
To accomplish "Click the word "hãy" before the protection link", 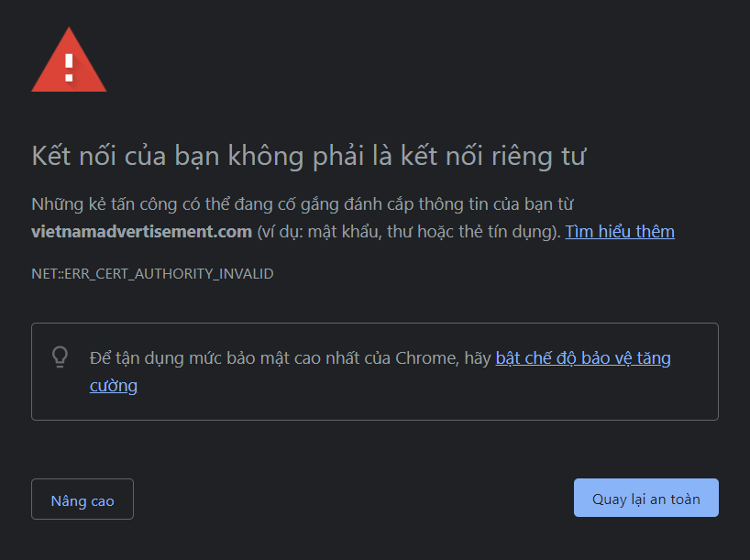I will tap(478, 357).
